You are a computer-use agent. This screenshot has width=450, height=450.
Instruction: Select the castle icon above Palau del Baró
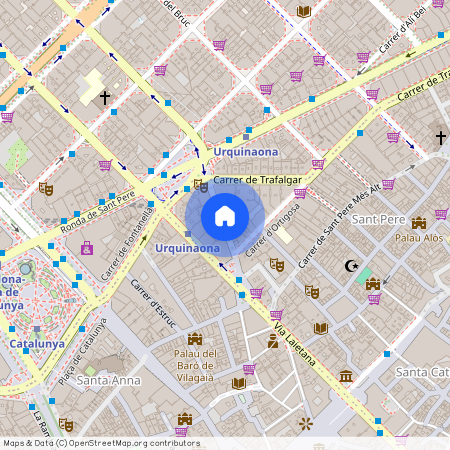point(195,339)
